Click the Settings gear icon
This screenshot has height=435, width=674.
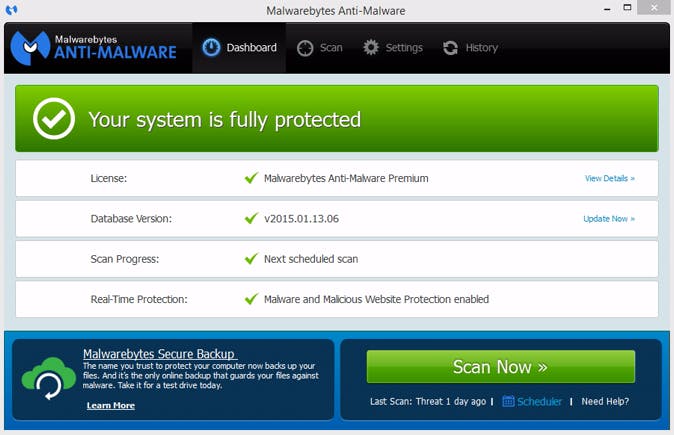(371, 48)
